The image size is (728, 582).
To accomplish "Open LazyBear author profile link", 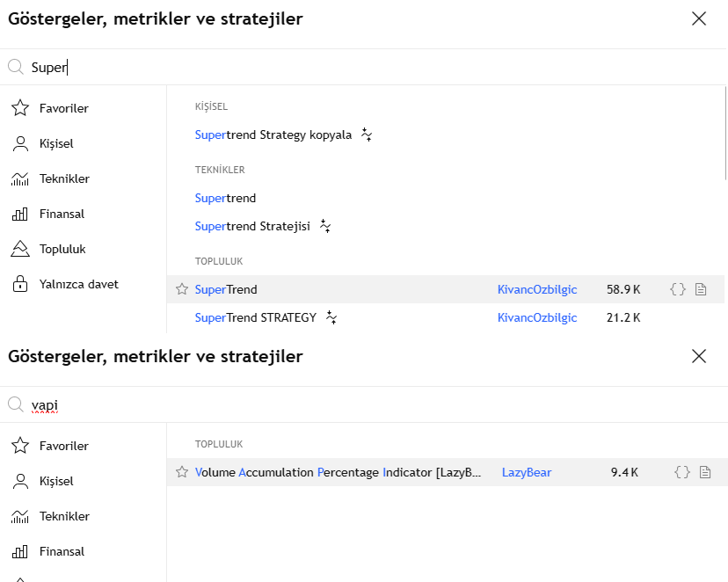I will (527, 472).
